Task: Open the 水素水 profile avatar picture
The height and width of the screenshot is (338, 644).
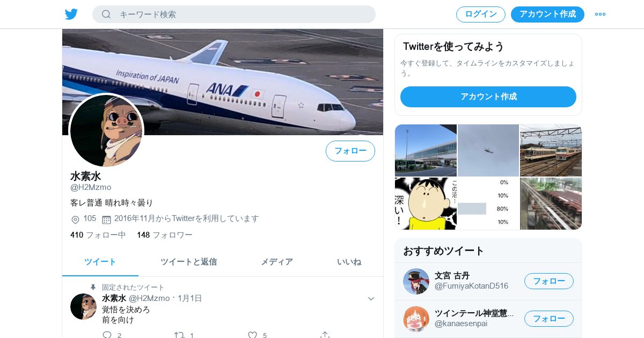Action: pos(106,130)
